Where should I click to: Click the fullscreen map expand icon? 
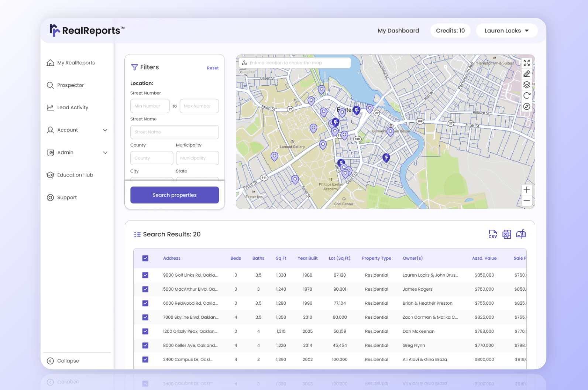pos(526,63)
